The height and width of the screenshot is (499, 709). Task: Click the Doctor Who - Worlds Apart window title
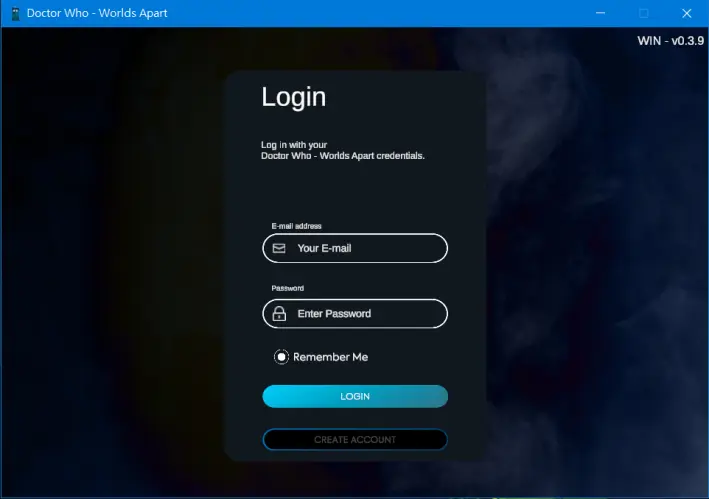point(97,13)
